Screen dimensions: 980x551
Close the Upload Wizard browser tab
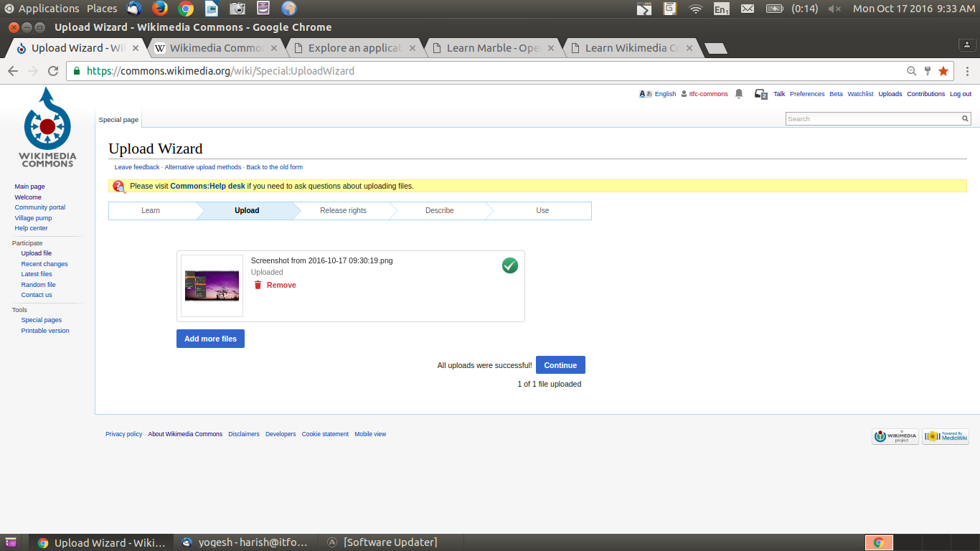pyautogui.click(x=136, y=48)
